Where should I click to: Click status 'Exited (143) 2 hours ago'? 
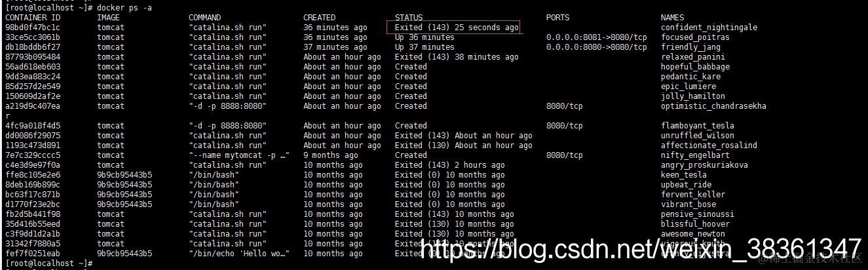click(x=450, y=165)
